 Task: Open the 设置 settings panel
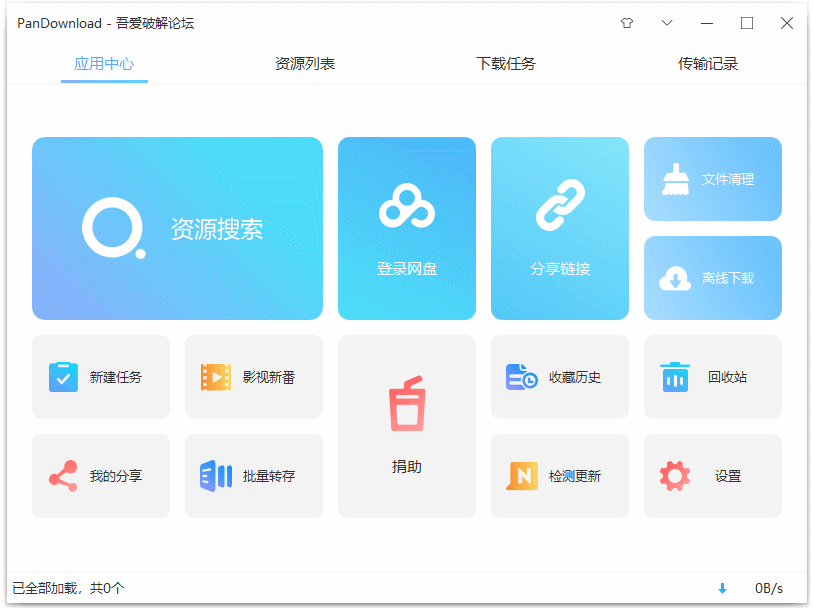712,476
